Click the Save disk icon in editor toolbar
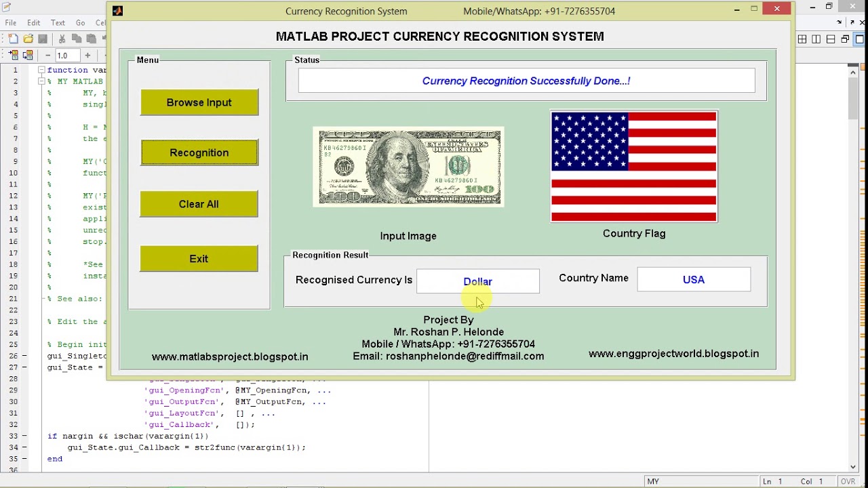 [x=43, y=39]
